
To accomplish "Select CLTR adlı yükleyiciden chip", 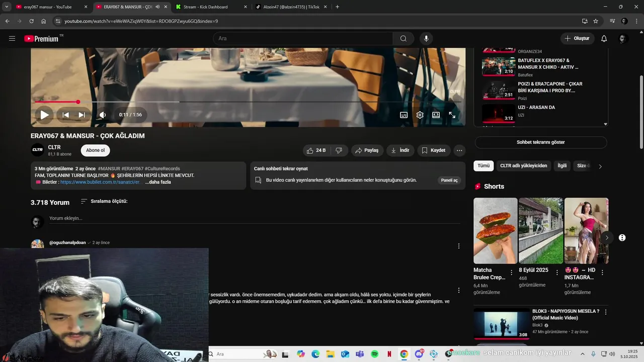I will (523, 165).
